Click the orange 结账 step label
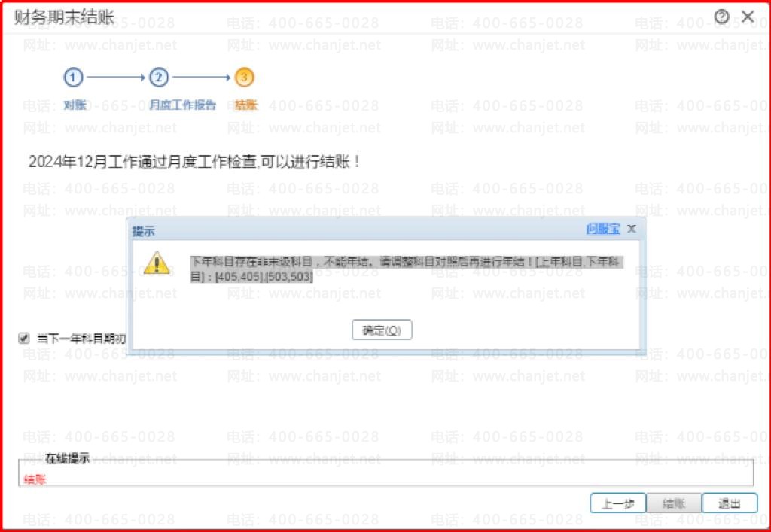The height and width of the screenshot is (532, 771). click(246, 105)
